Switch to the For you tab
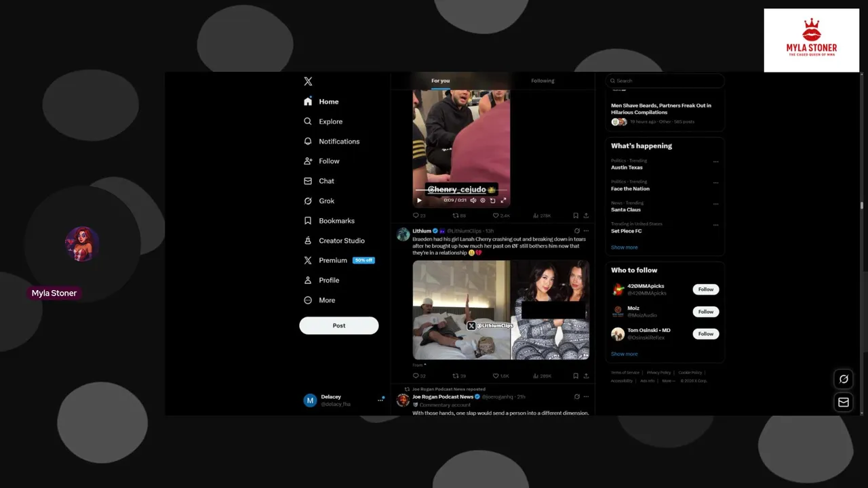Viewport: 868px width, 488px height. tap(441, 81)
